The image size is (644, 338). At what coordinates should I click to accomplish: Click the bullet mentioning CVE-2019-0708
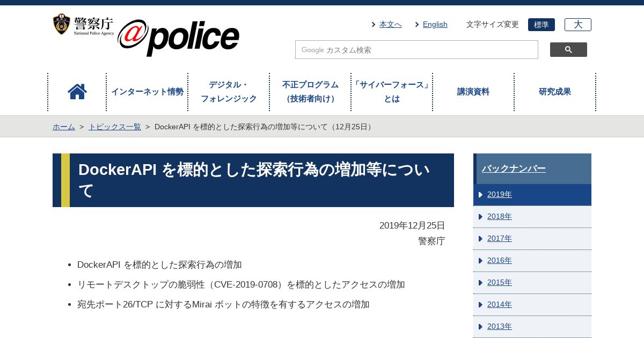point(241,284)
